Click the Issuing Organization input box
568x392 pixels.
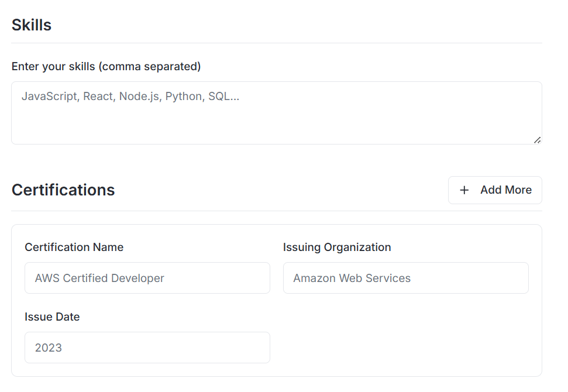406,278
